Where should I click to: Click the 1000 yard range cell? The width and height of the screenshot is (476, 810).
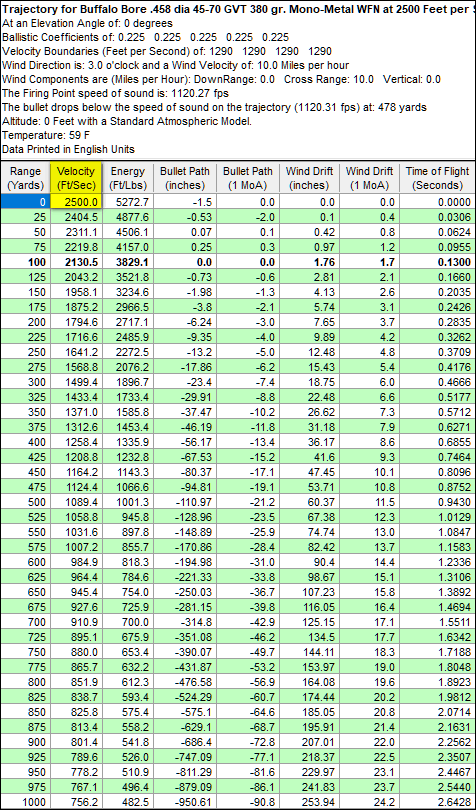point(25,802)
